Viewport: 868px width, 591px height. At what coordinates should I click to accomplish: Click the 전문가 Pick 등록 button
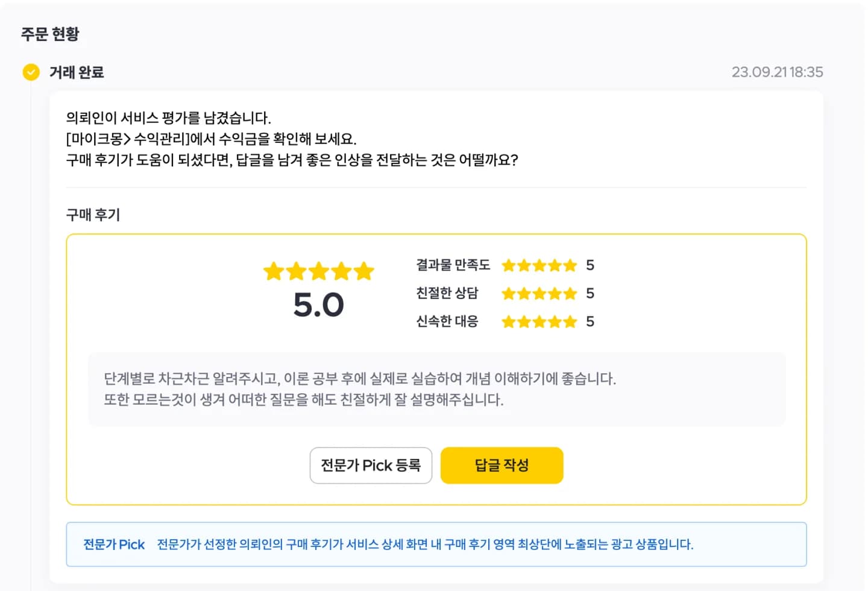tap(371, 466)
